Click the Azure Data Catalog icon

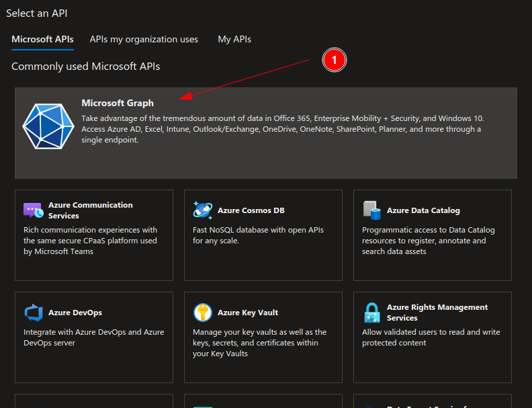click(372, 210)
